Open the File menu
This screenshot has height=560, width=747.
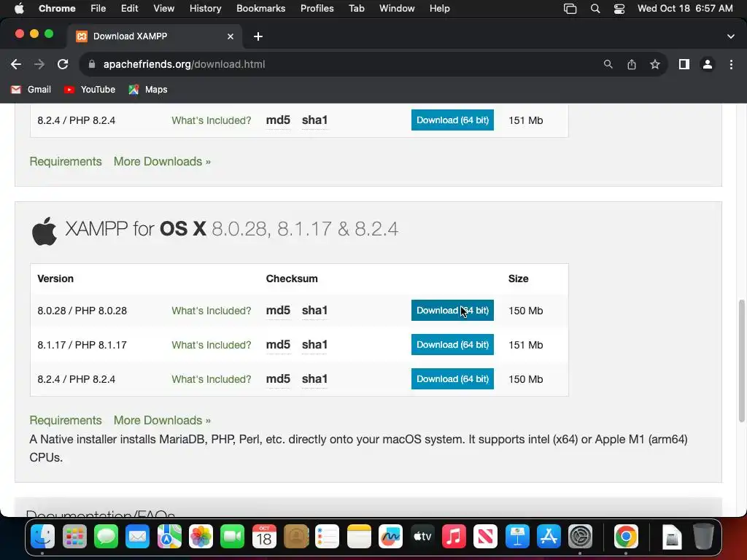coord(98,9)
